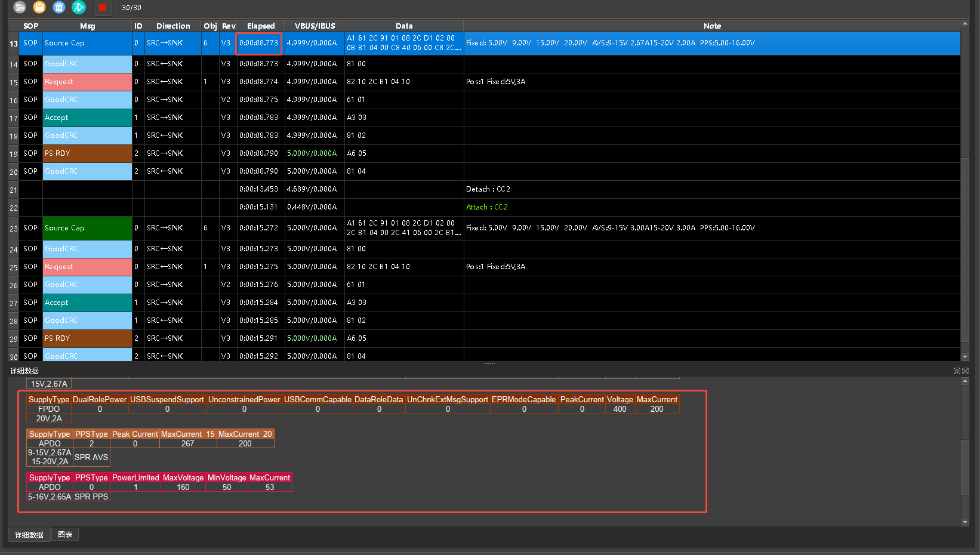The image size is (980, 555).
Task: Select row 25 Request message
Action: [x=87, y=267]
